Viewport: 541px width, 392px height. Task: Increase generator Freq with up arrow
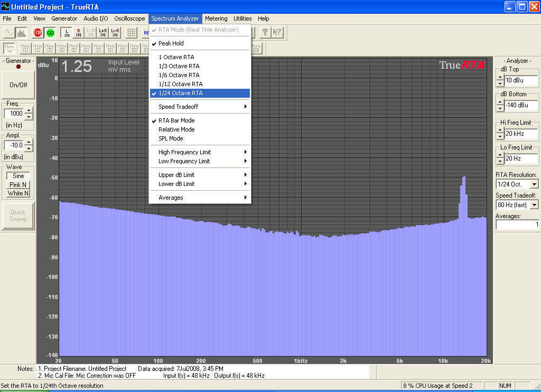coord(29,110)
